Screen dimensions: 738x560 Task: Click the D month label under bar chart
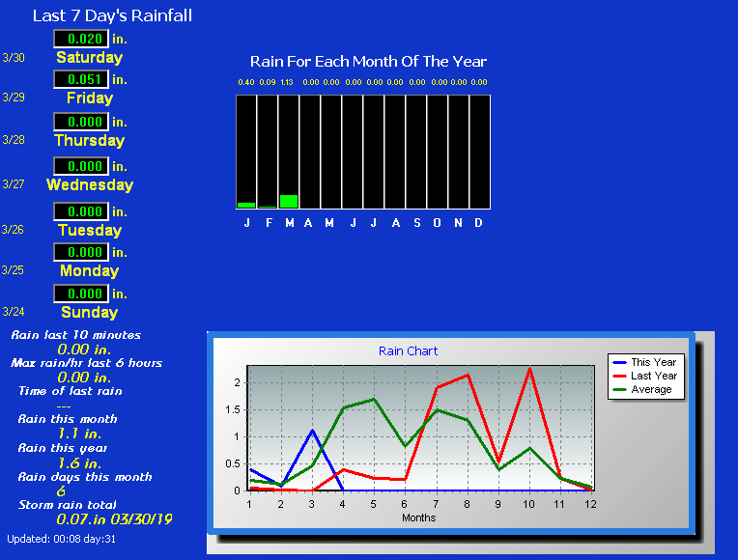click(x=478, y=223)
